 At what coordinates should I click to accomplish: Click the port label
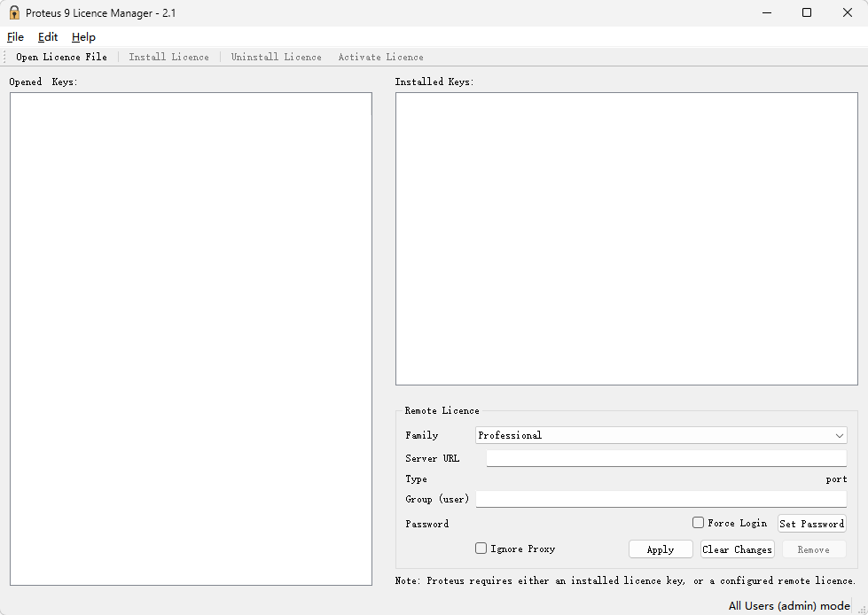[x=836, y=479]
